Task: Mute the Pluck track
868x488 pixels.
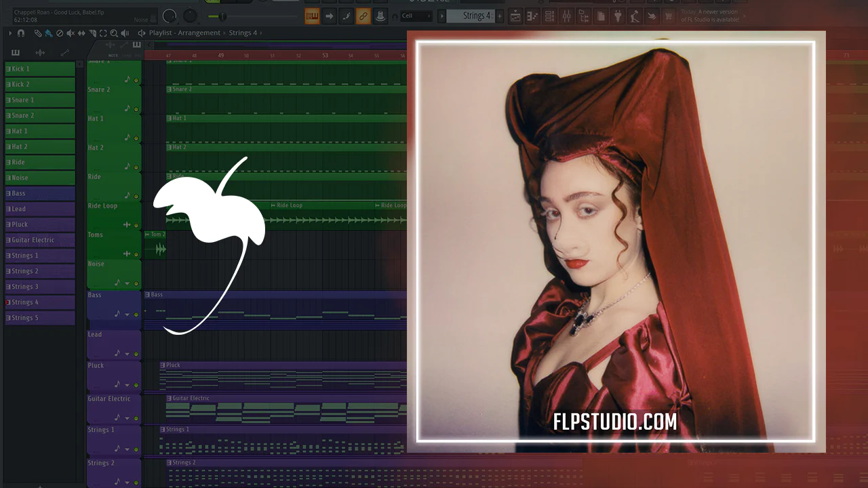Action: click(136, 385)
